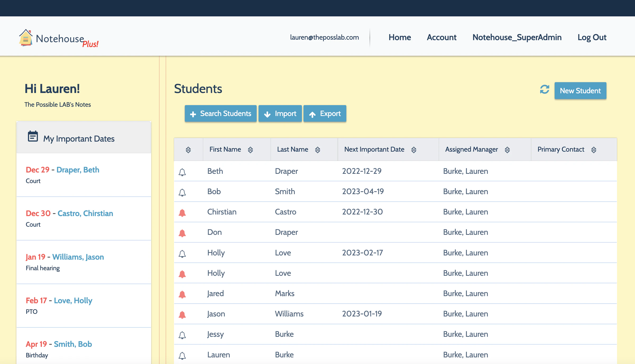Sort by the Assigned Manager column arrows
The height and width of the screenshot is (364, 635).
[507, 150]
